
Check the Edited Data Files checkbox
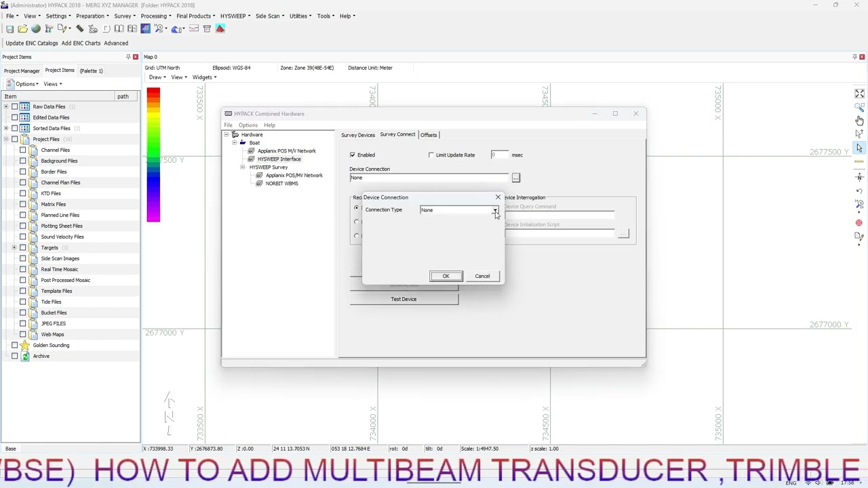[14, 117]
